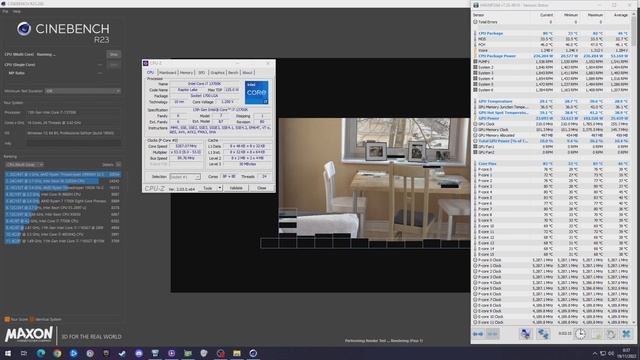The image size is (640, 360).
Task: Click the Cinebench R23 logo icon
Action: point(24,29)
